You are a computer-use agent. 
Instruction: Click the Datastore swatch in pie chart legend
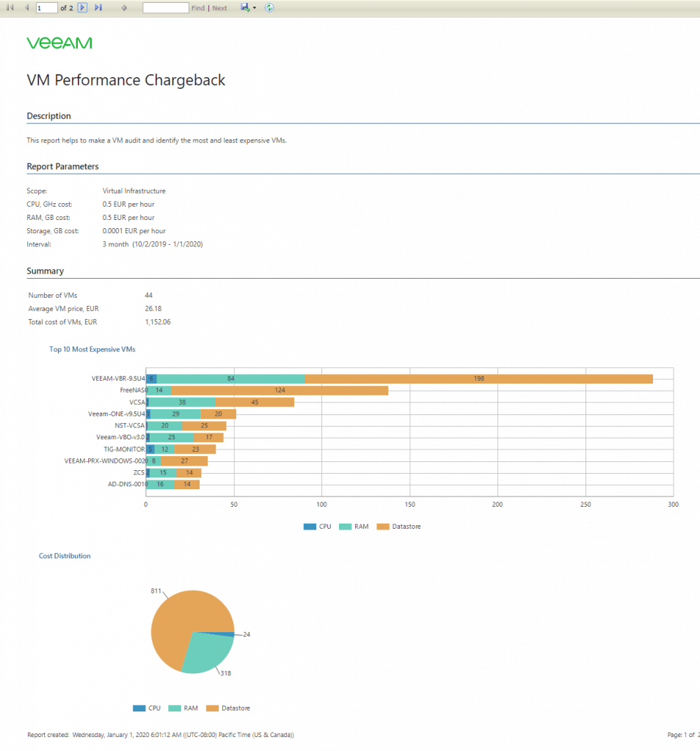point(212,708)
